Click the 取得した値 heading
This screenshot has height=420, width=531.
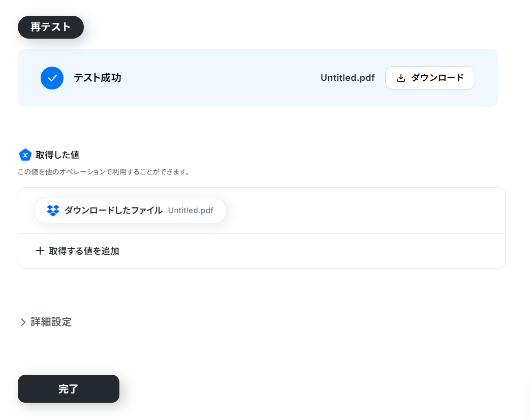57,155
